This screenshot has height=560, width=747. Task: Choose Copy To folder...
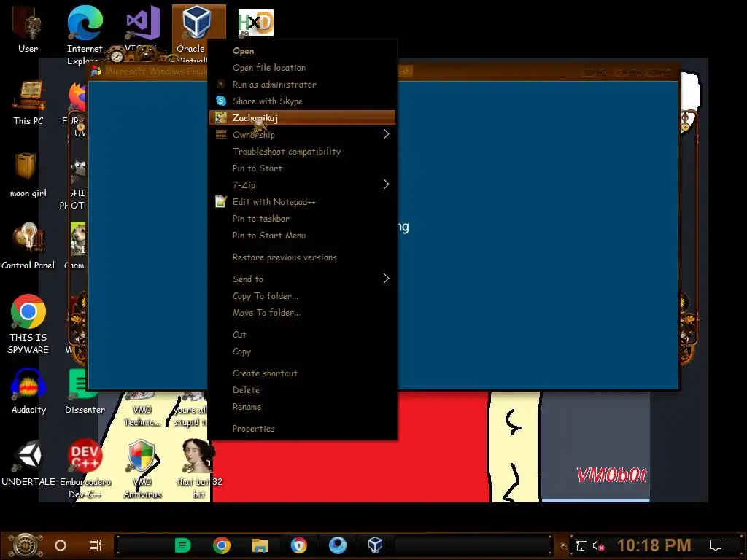(x=302, y=296)
